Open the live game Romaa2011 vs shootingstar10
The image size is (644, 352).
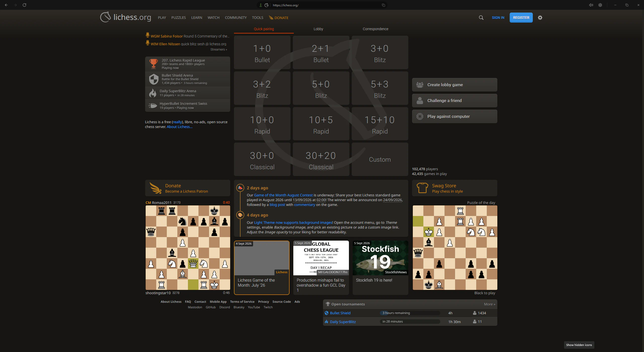coord(188,248)
